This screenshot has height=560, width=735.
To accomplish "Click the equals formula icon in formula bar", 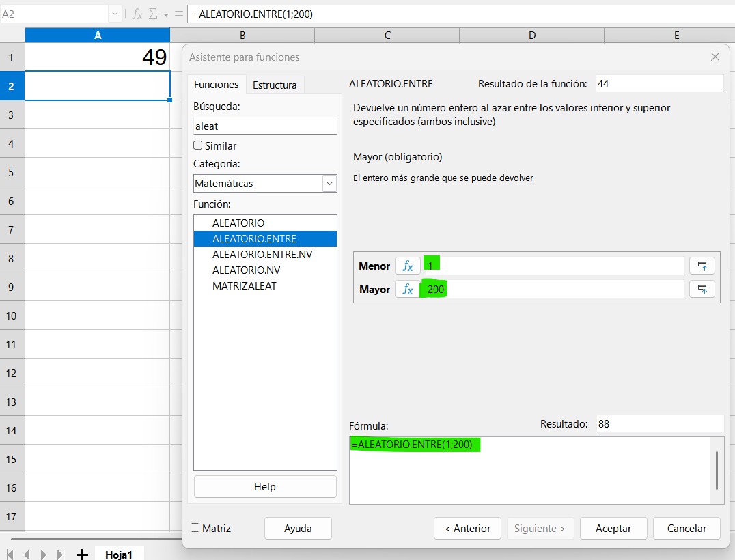I will pyautogui.click(x=179, y=14).
